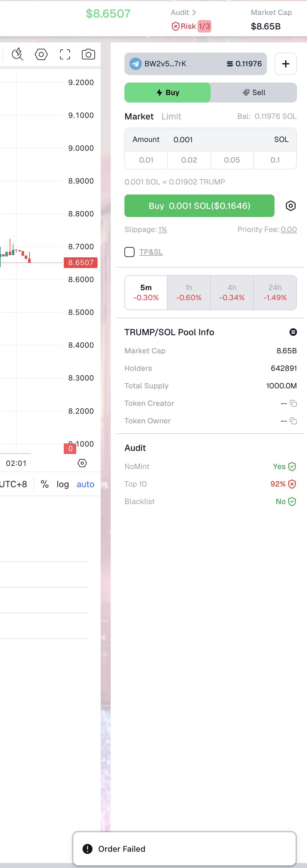Copy the Token Creator address
The image size is (307, 868).
coord(293,404)
